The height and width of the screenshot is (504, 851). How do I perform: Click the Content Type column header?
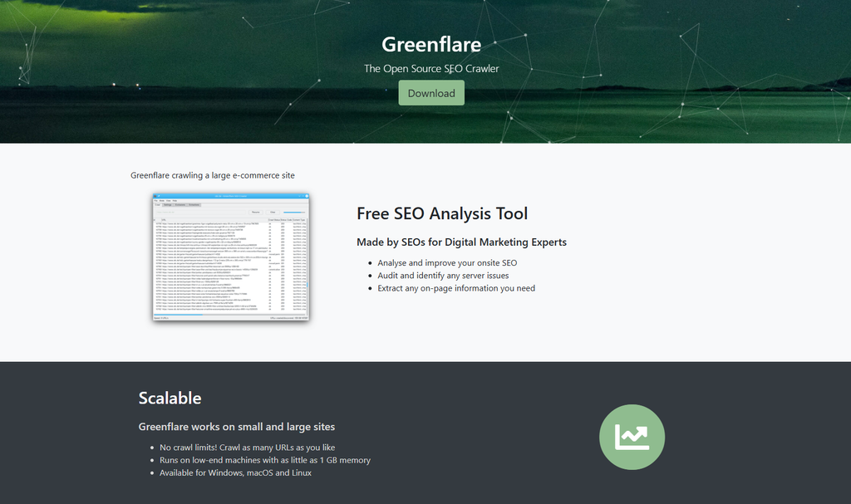(298, 219)
